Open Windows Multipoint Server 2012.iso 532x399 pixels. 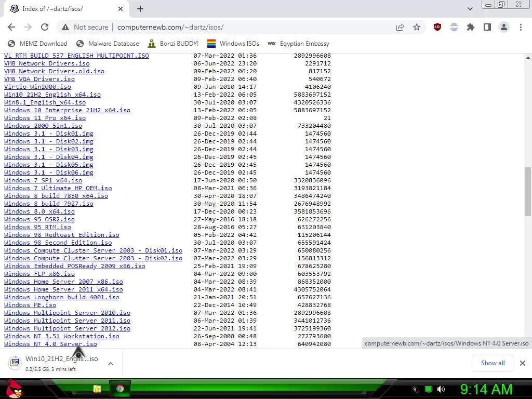point(67,329)
